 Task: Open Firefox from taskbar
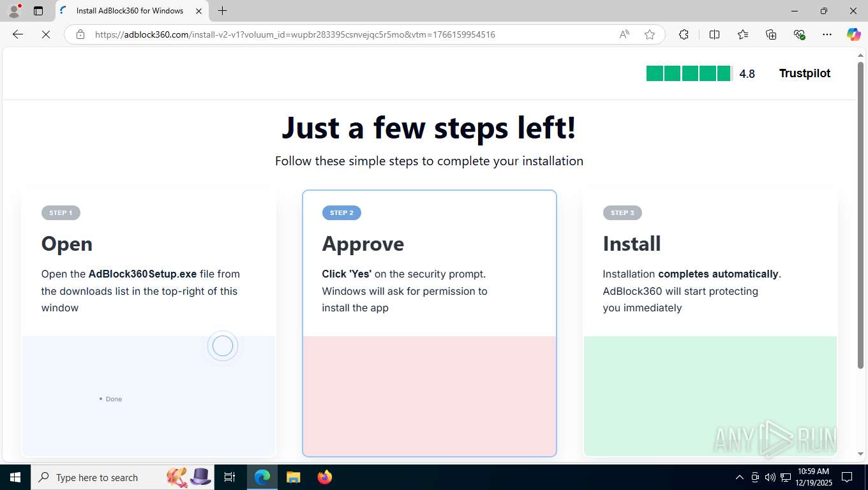[325, 477]
